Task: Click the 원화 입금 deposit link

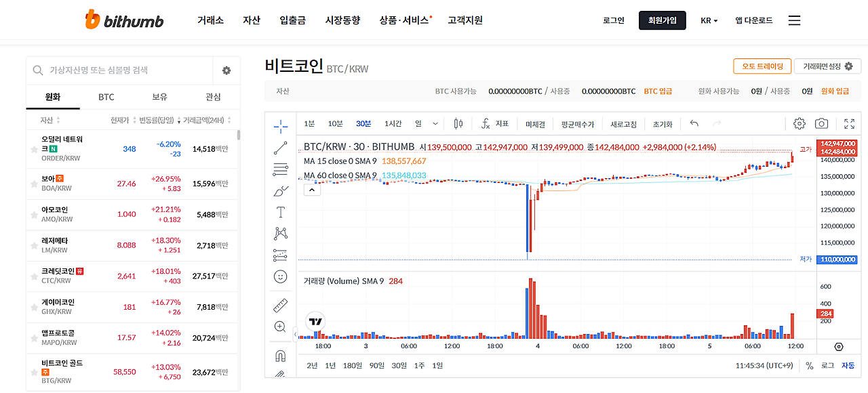Action: pos(835,91)
